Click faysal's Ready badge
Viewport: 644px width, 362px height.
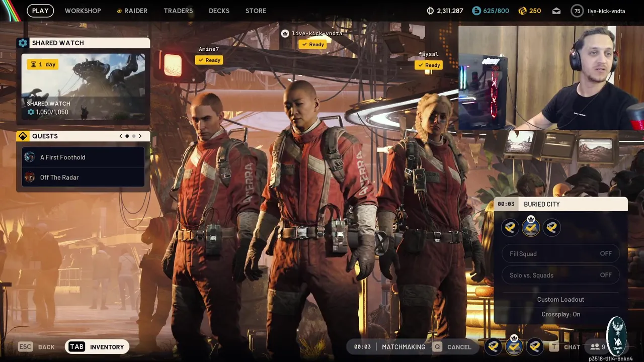coord(429,65)
